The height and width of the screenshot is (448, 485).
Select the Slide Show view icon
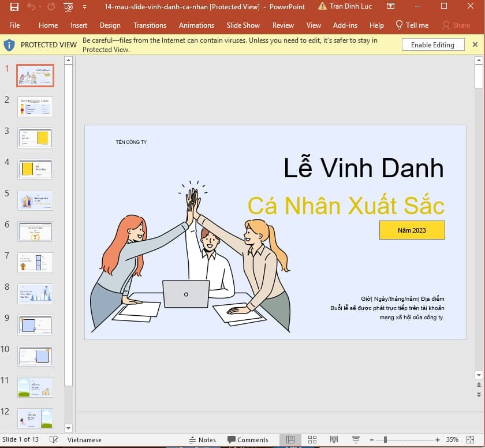355,439
